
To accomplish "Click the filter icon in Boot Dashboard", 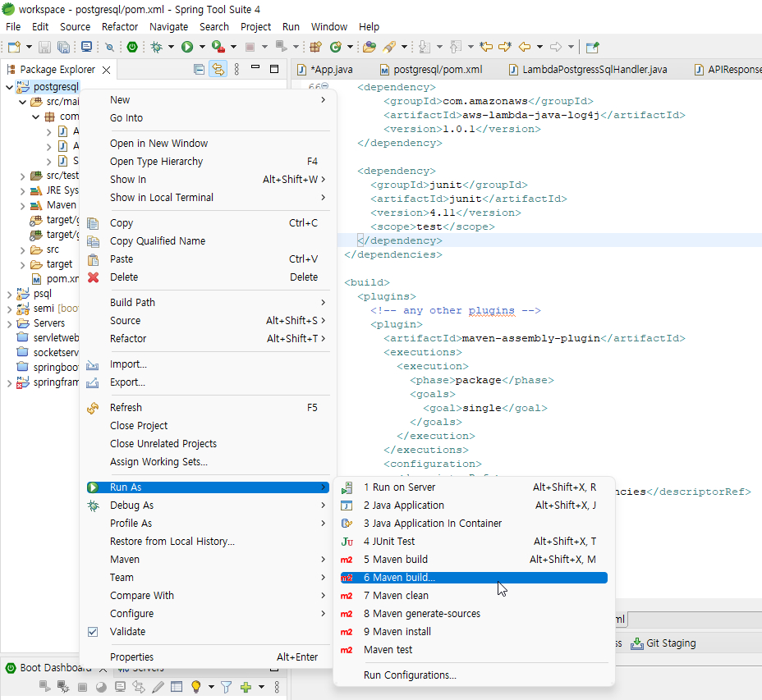I will point(227,687).
